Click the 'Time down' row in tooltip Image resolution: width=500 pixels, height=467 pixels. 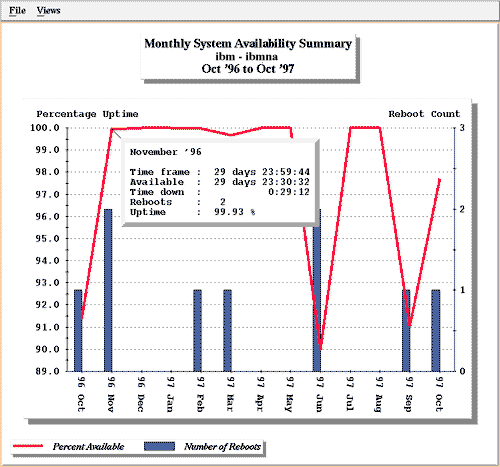point(220,192)
